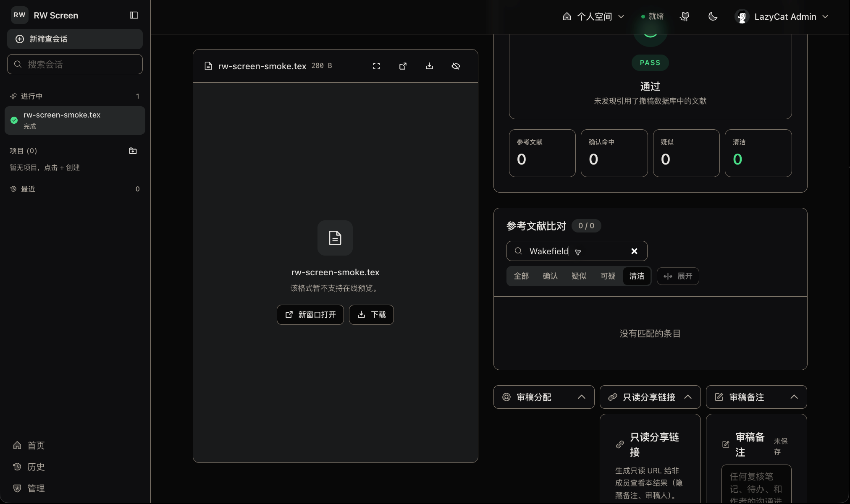Collapse the review notes section

pos(756,397)
